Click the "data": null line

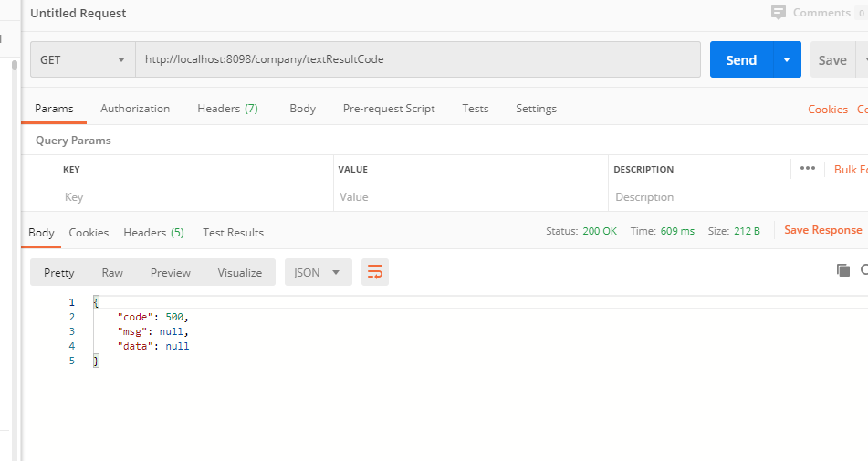[152, 346]
